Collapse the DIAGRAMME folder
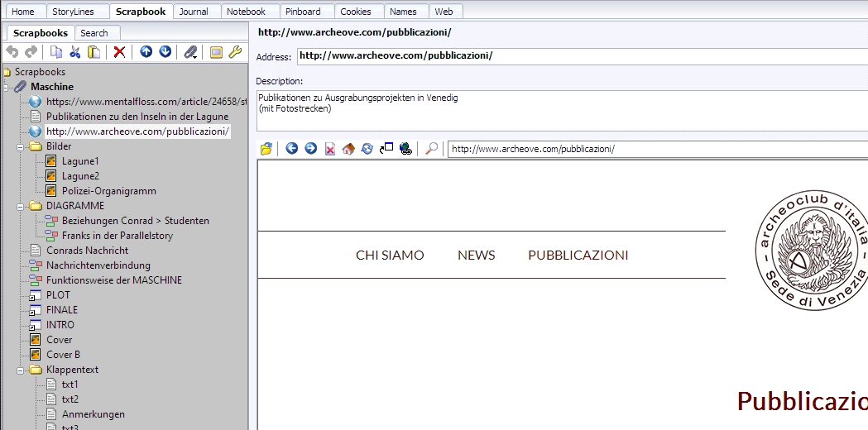This screenshot has width=868, height=430. 21,206
